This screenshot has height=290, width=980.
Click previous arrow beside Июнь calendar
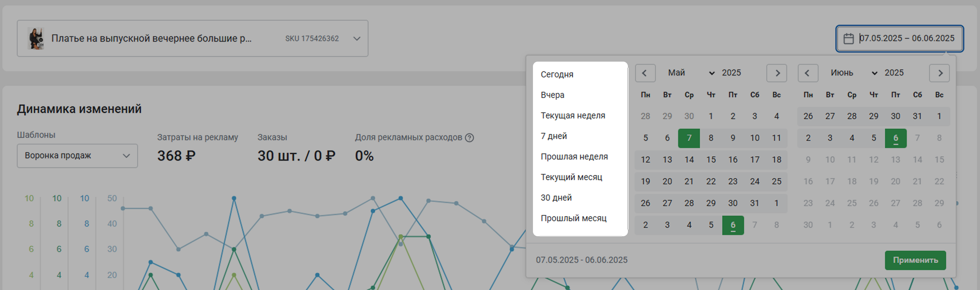click(x=808, y=73)
